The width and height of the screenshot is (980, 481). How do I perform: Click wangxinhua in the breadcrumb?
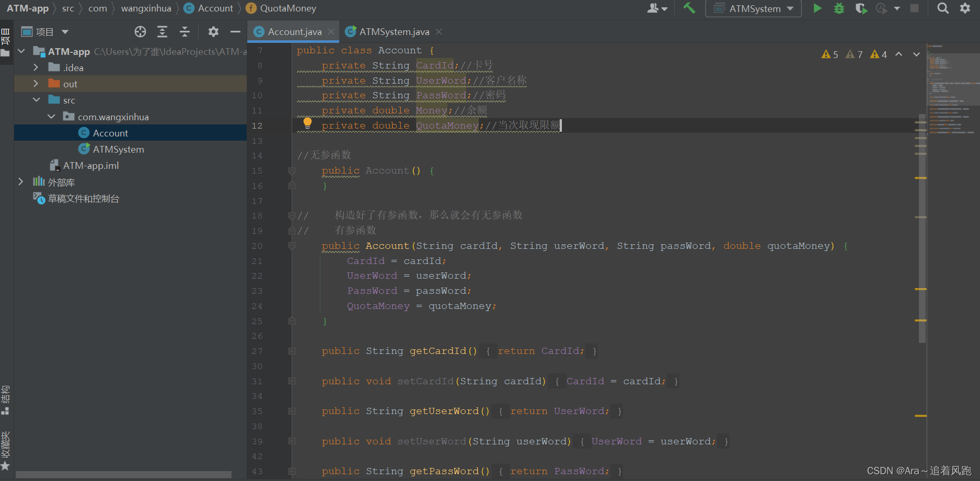click(146, 8)
